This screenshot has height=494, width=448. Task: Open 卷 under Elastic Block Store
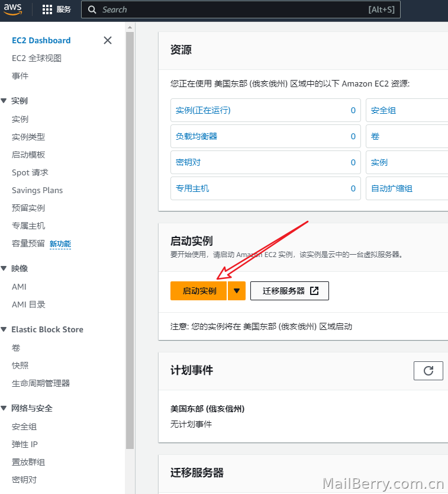(16, 348)
